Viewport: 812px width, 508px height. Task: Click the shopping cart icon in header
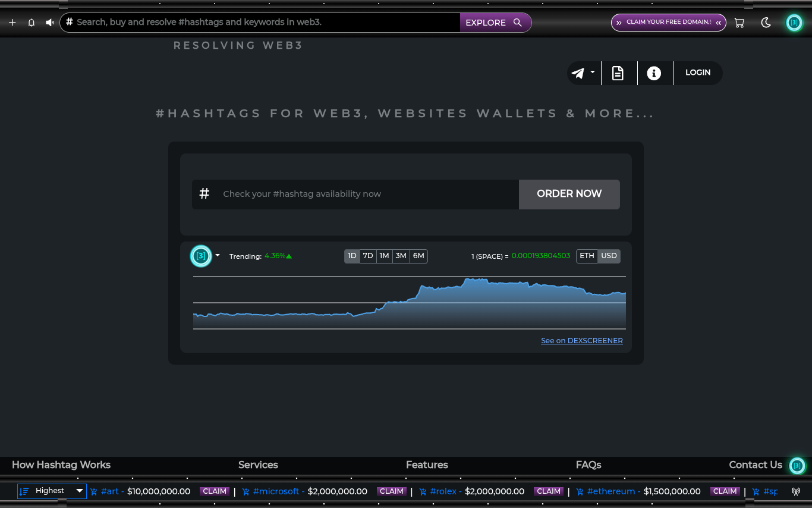739,23
